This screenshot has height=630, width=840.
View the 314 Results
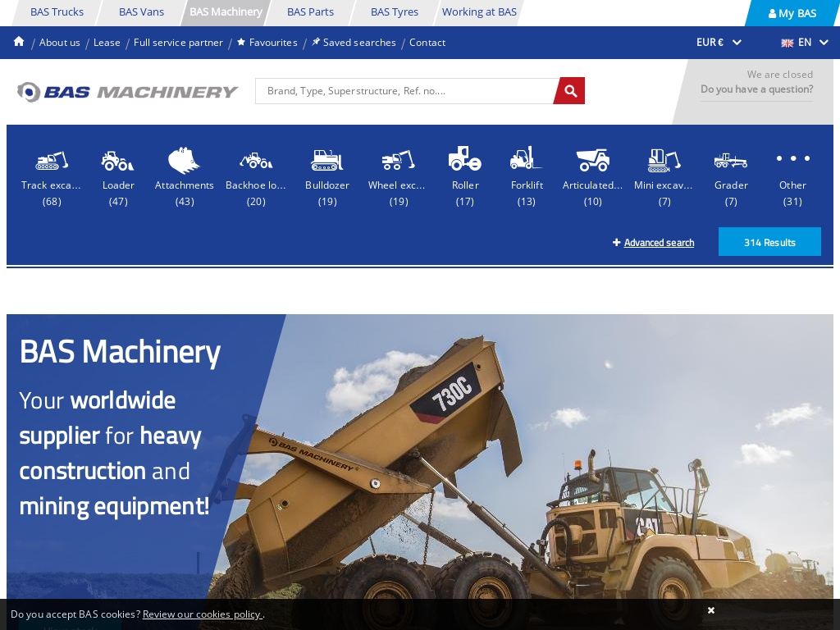[x=769, y=241]
